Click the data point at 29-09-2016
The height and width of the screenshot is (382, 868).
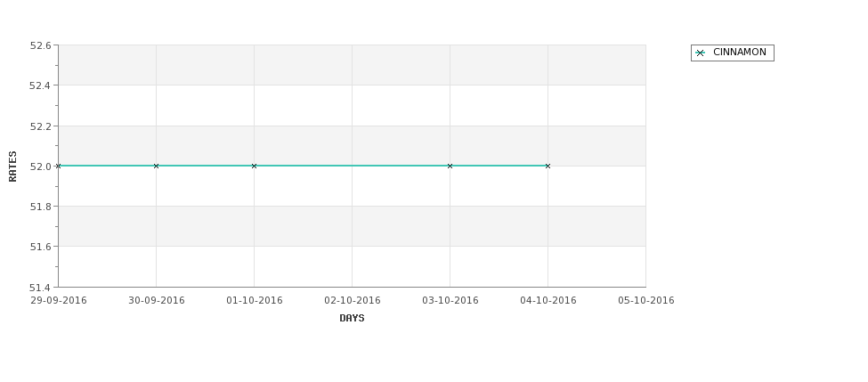pyautogui.click(x=58, y=167)
